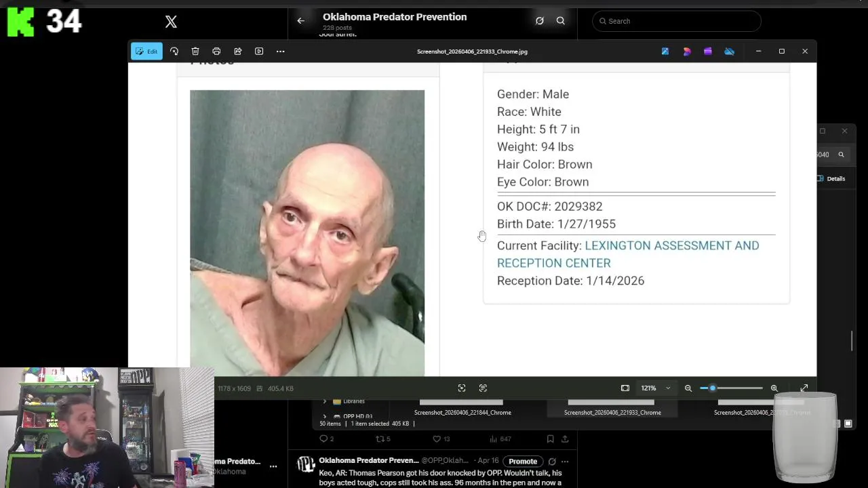Click the Reception Date: 1/14/2026 text
868x488 pixels.
[x=570, y=281]
